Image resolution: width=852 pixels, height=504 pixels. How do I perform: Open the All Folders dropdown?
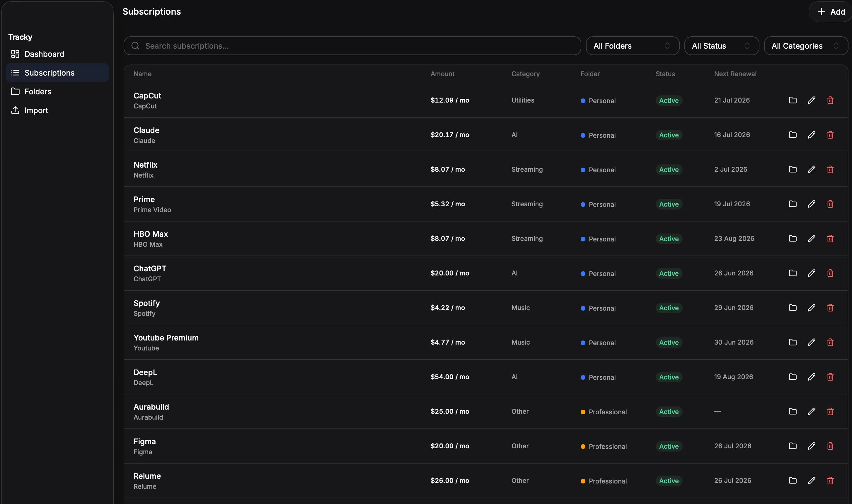click(x=632, y=46)
